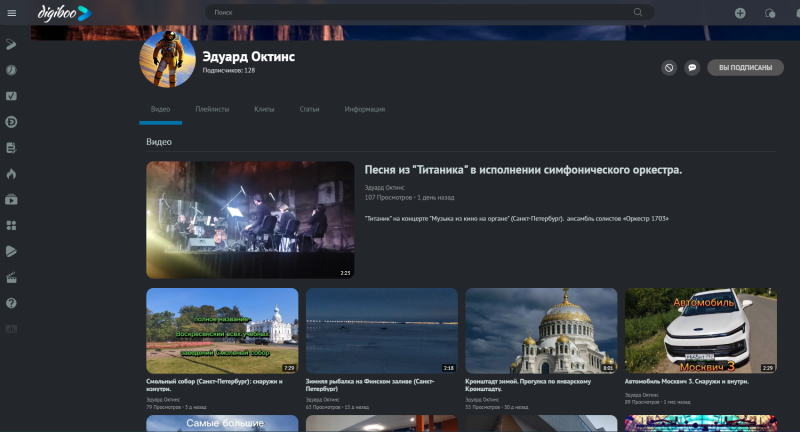Image resolution: width=800 pixels, height=432 pixels.
Task: Select the Клипы tab
Action: point(264,109)
